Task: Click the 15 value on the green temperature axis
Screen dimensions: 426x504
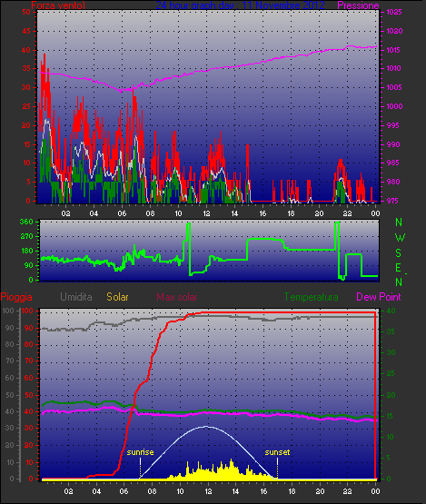Action: tap(391, 416)
